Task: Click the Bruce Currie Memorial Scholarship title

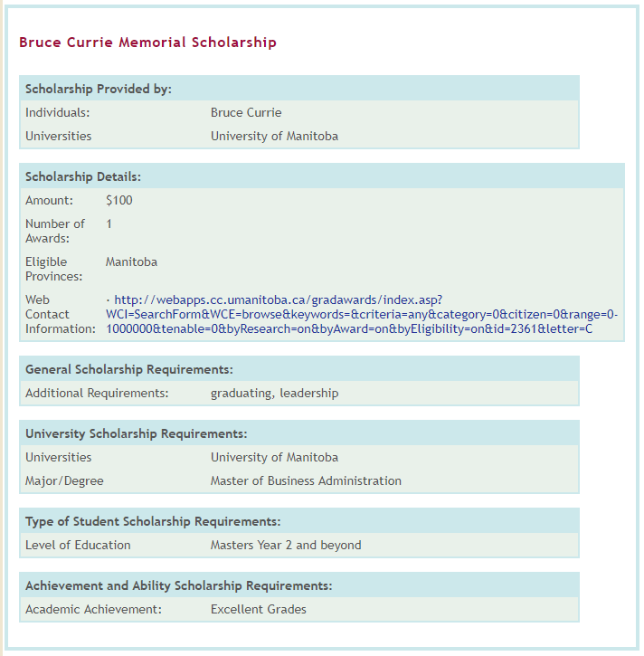Action: (147, 43)
